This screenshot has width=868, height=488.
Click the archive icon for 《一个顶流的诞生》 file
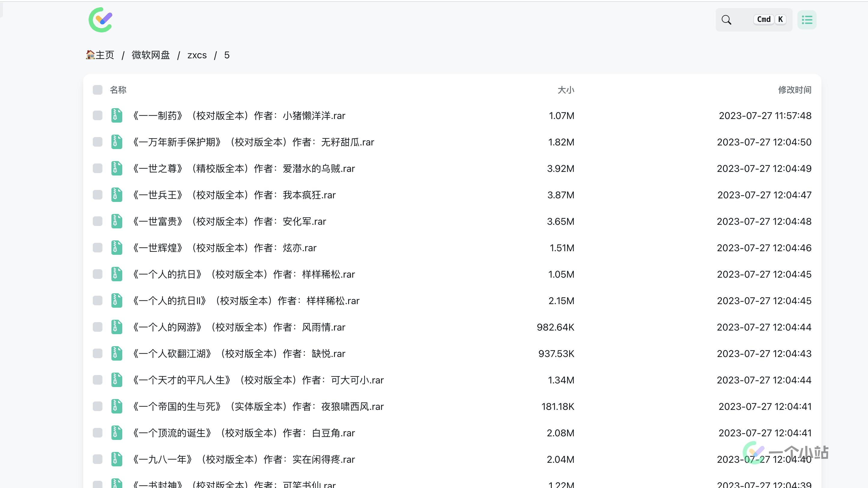pos(117,433)
